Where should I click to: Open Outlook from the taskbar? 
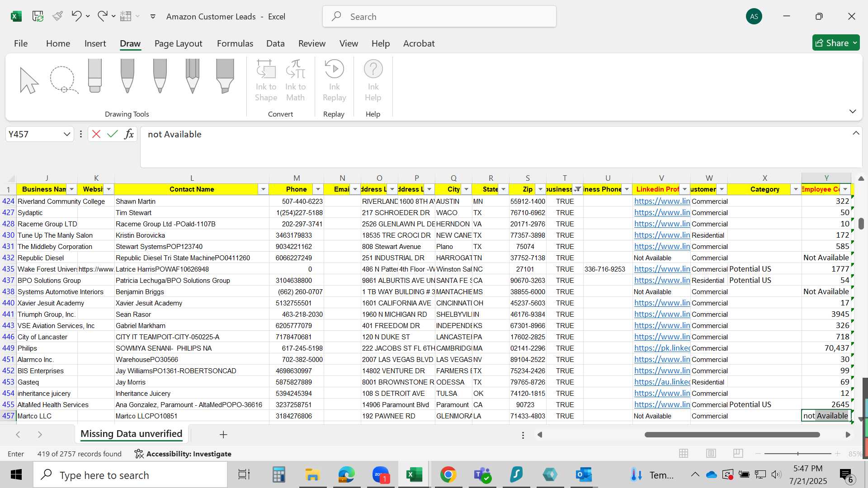click(x=584, y=475)
